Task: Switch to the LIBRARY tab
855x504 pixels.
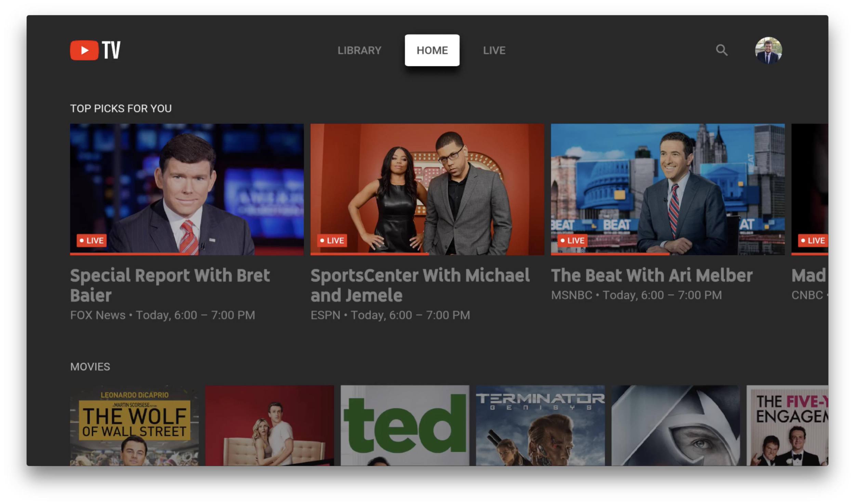Action: coord(359,50)
